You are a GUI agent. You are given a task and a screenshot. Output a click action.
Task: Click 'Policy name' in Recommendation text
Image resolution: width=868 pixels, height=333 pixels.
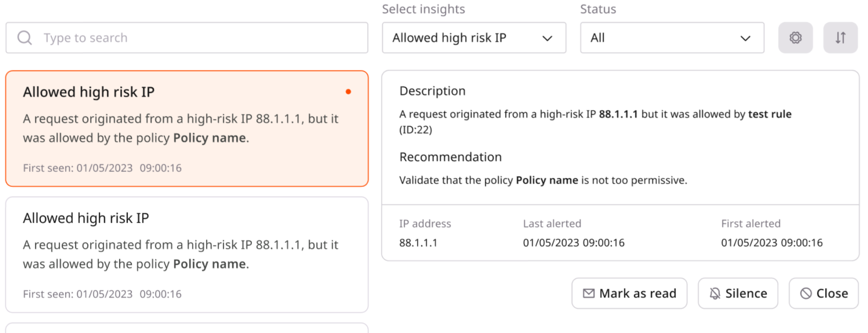(x=547, y=180)
